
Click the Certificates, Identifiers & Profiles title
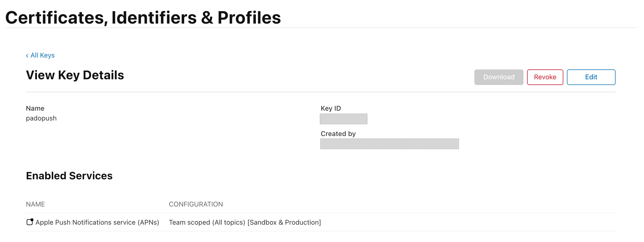pyautogui.click(x=143, y=18)
